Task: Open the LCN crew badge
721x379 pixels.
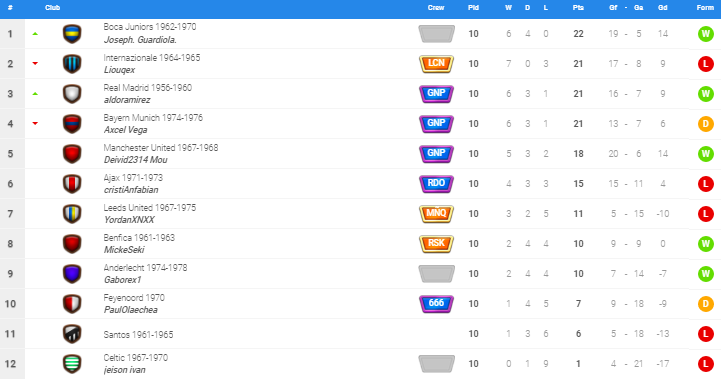Action: pyautogui.click(x=436, y=63)
